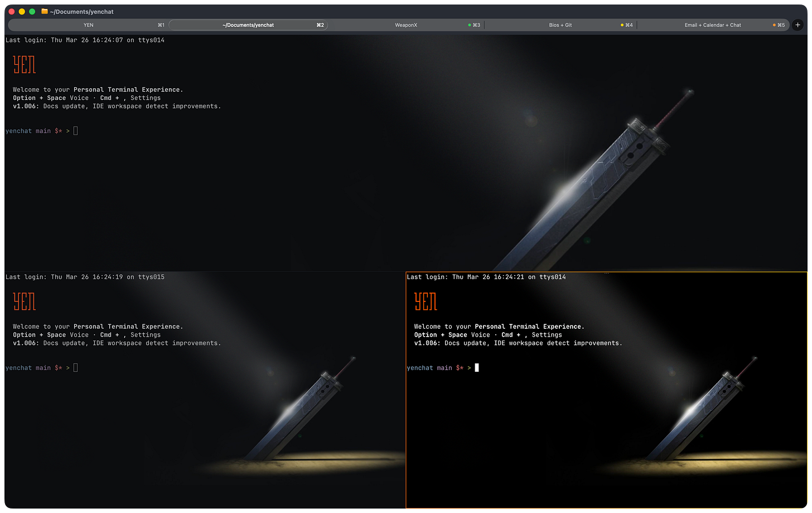Click the folder icon in the title bar
Screen dimensions: 812x513
[45, 11]
